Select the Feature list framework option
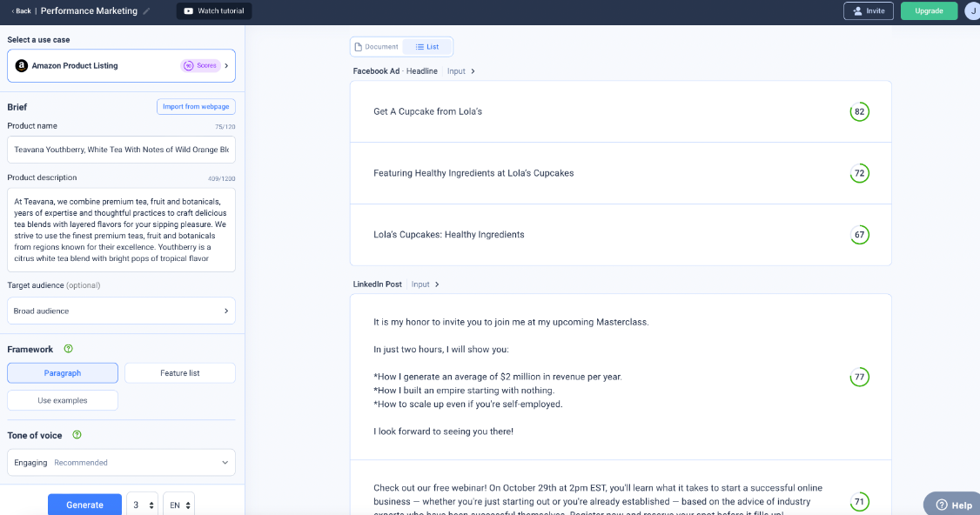Viewport: 980px width, 515px height. [x=180, y=373]
